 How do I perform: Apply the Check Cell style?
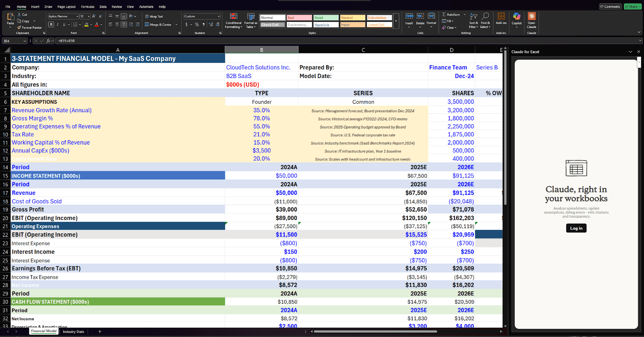click(272, 25)
